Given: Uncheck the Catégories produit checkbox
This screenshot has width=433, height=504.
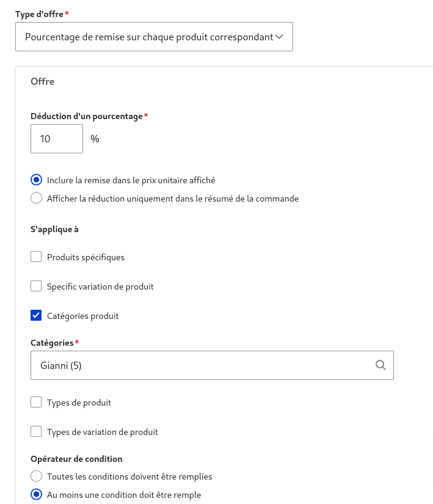Looking at the screenshot, I should (36, 316).
